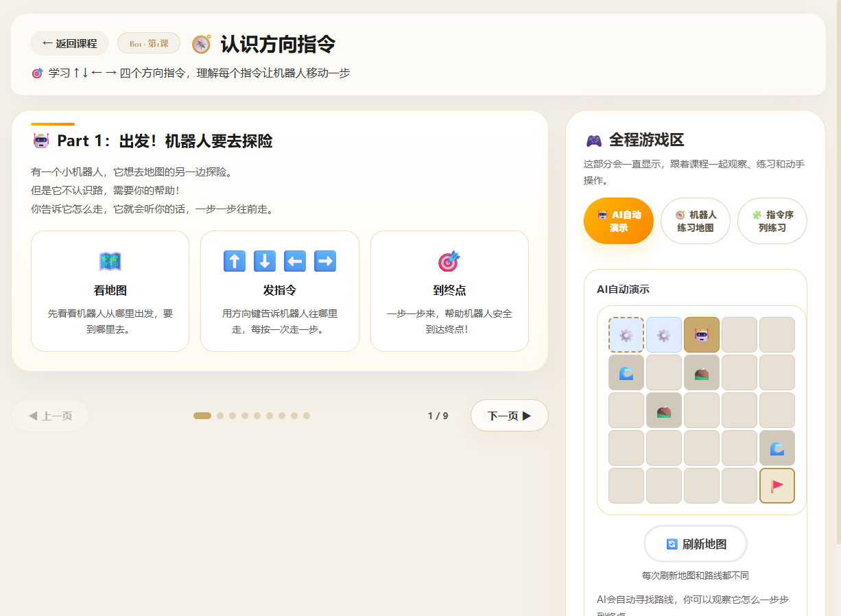Click the 发指令 card title
The width and height of the screenshot is (841, 616).
[x=280, y=290]
